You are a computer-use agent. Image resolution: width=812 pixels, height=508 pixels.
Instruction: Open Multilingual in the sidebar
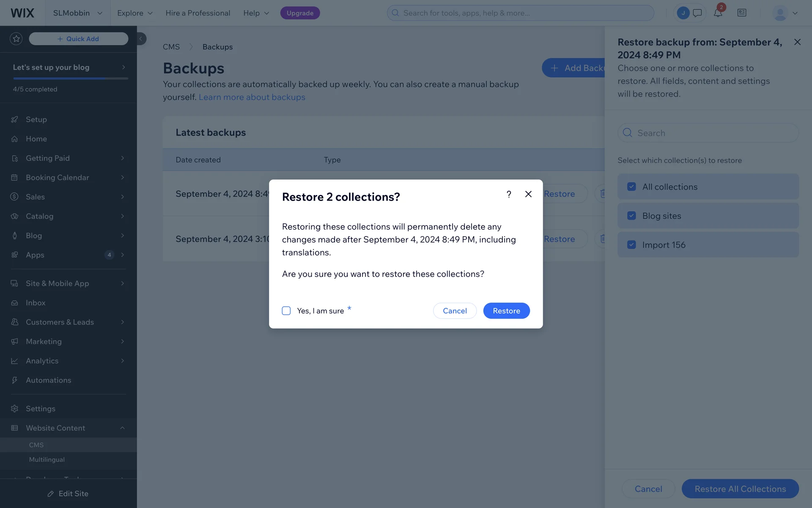click(47, 460)
